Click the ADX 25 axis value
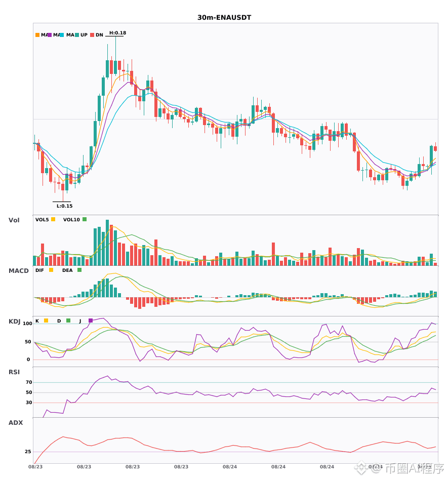This screenshot has width=448, height=481. 28,452
